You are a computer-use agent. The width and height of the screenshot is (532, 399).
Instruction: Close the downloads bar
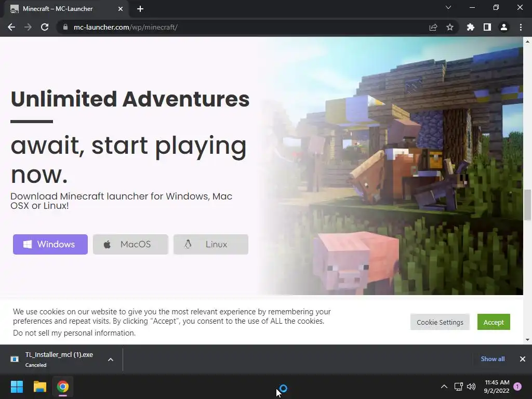point(523,359)
